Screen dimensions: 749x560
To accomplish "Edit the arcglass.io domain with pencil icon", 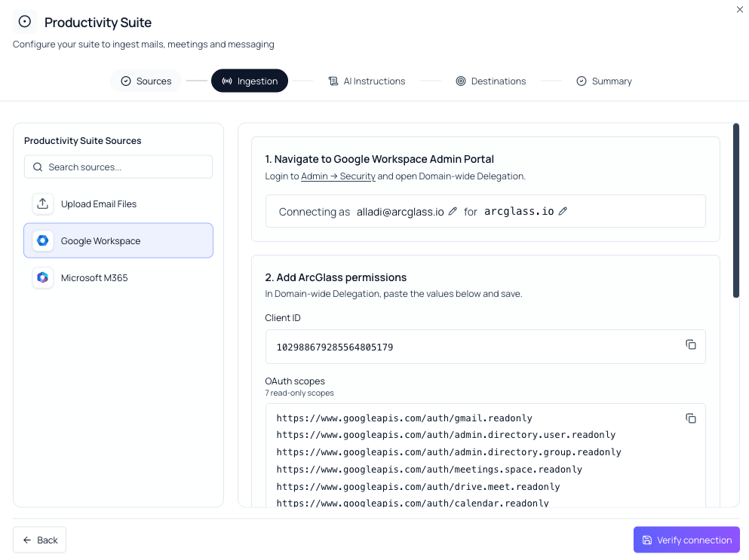I will [563, 211].
